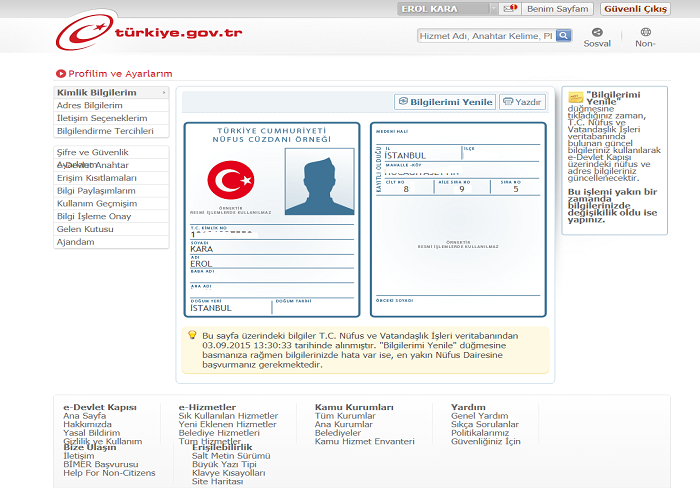Open Güvenliğiniz İçin link
700x488 pixels.
486,441
